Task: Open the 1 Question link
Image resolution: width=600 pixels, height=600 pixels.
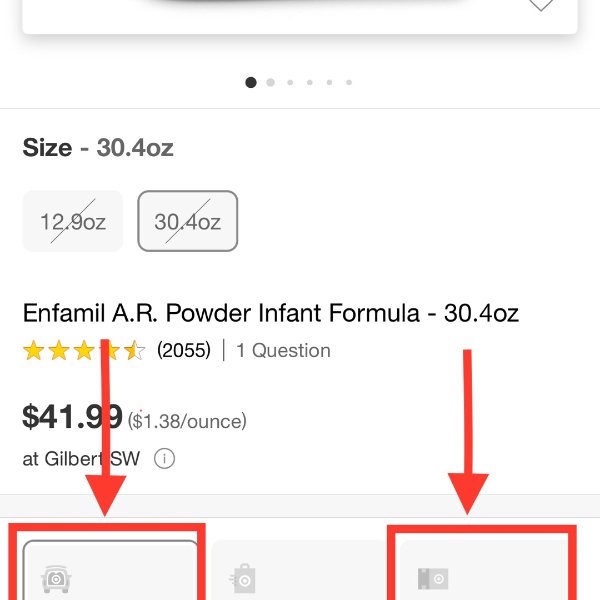Action: point(284,351)
